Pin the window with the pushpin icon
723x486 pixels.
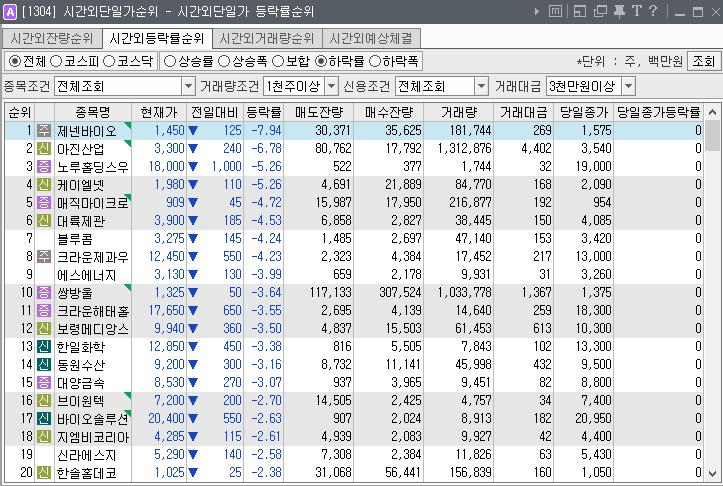tap(619, 11)
